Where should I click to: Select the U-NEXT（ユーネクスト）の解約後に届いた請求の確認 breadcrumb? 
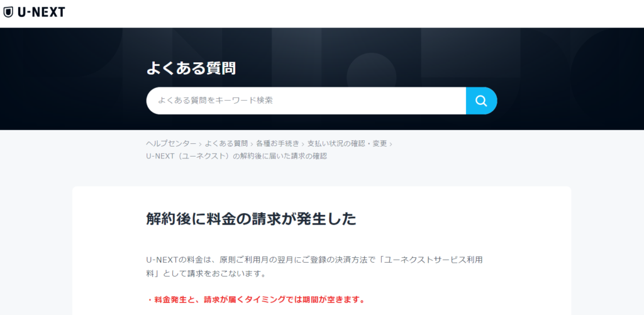tap(236, 156)
